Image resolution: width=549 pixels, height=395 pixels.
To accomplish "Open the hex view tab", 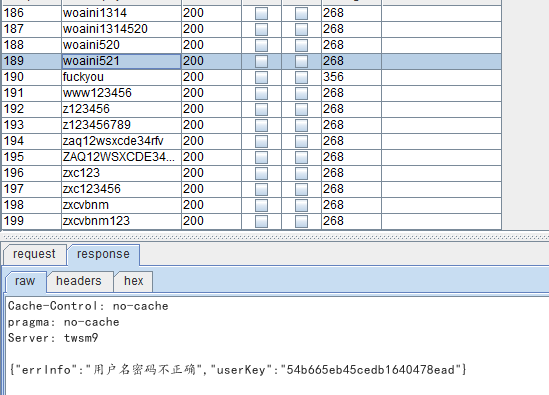I will pos(134,281).
